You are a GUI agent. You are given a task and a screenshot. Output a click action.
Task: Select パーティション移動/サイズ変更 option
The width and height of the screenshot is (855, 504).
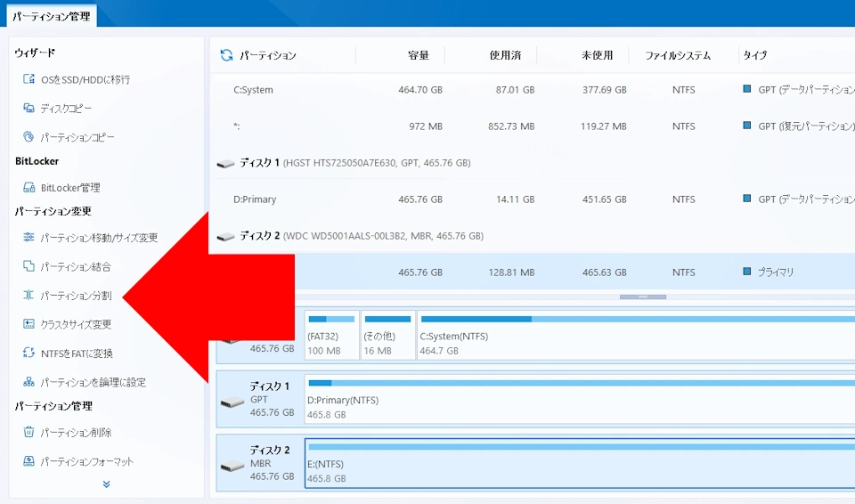(99, 238)
